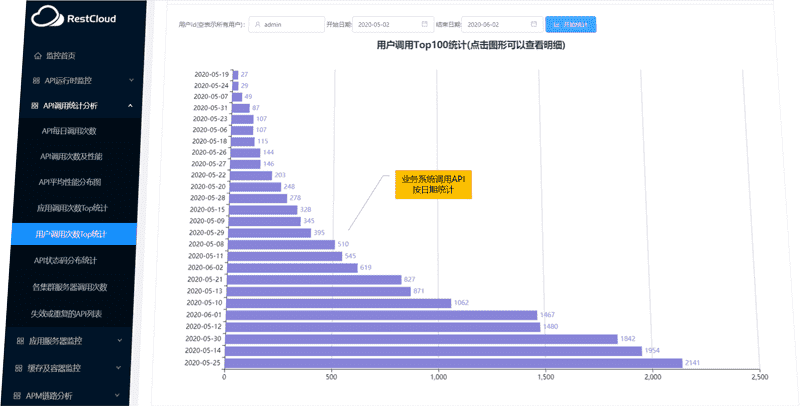800x406 pixels.
Task: Click the axis date label 2020-05-31
Action: pos(210,108)
